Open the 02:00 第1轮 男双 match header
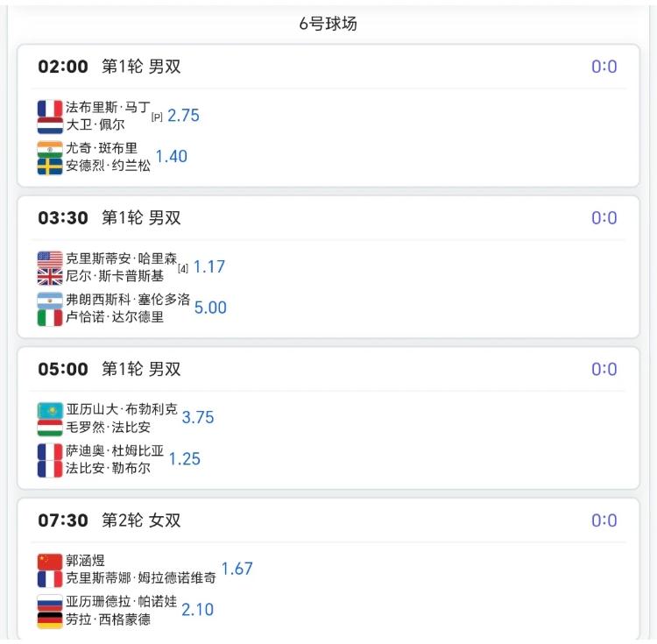The image size is (657, 644). (x=109, y=67)
